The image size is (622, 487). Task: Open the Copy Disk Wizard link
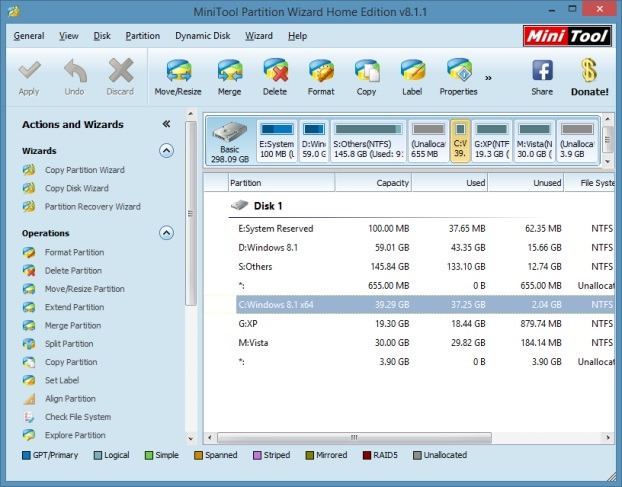(77, 188)
